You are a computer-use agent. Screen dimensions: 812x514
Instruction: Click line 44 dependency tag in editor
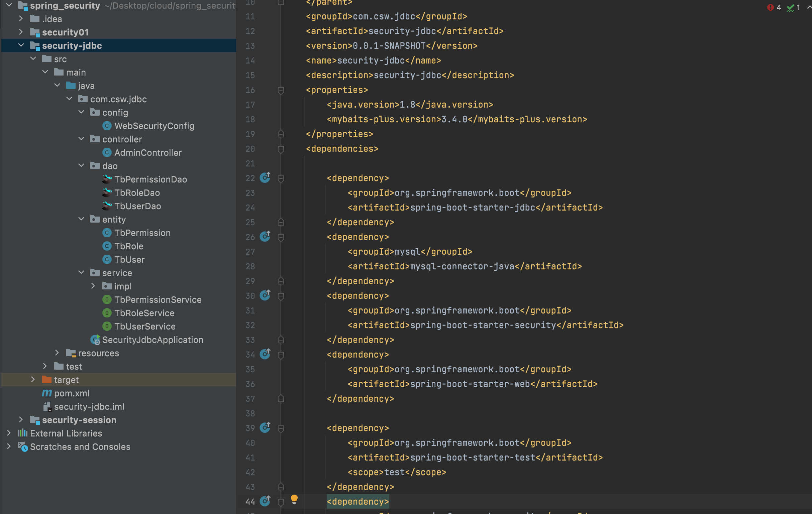coord(358,502)
